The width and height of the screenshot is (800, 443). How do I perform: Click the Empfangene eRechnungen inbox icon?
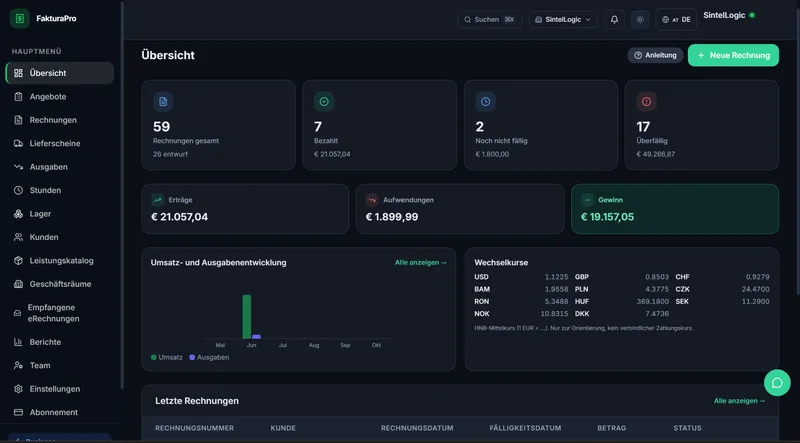(17, 313)
